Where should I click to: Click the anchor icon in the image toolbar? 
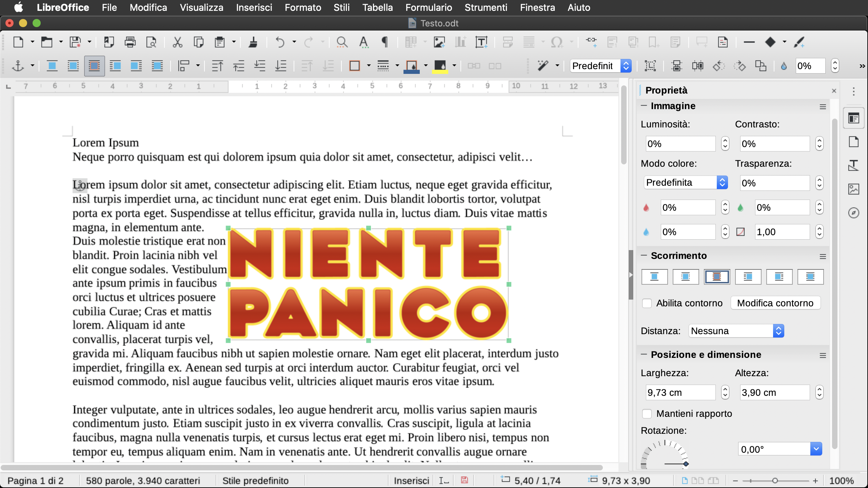pos(18,66)
